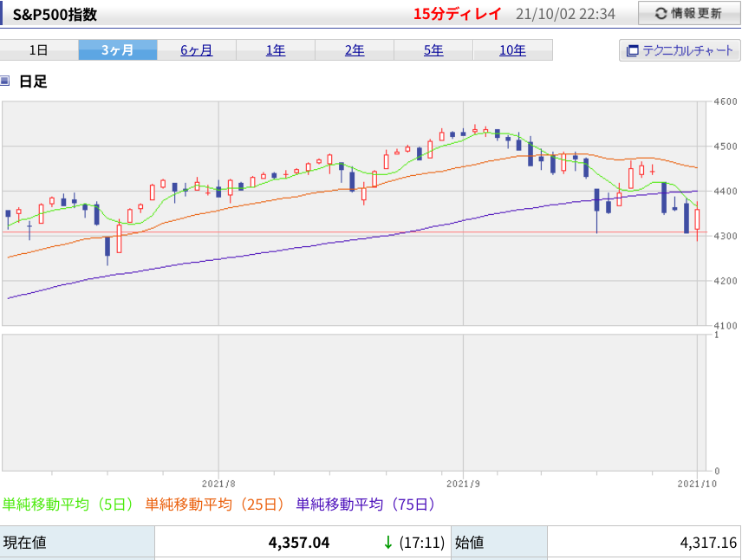Switch to the 10年 period tab
742x560 pixels.
click(x=512, y=50)
